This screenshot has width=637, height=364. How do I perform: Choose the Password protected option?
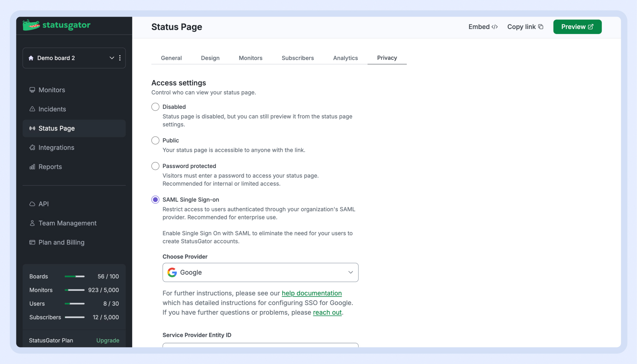pos(155,166)
